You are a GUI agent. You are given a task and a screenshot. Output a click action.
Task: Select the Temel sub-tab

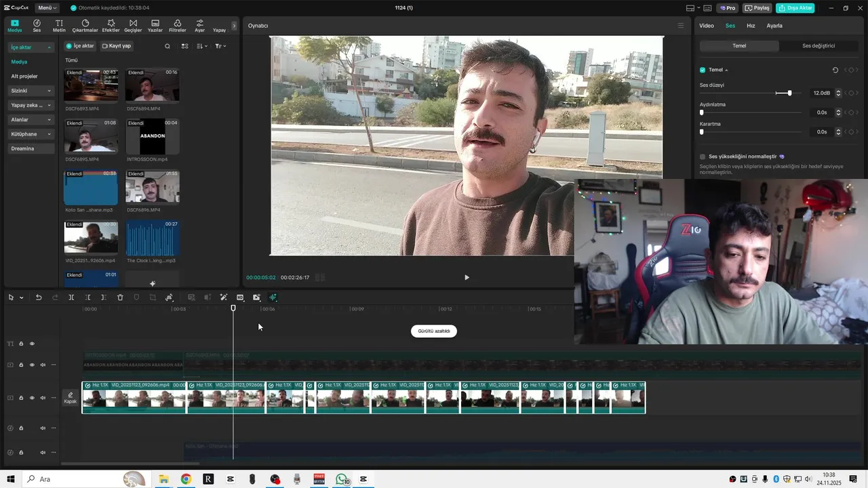click(x=739, y=46)
